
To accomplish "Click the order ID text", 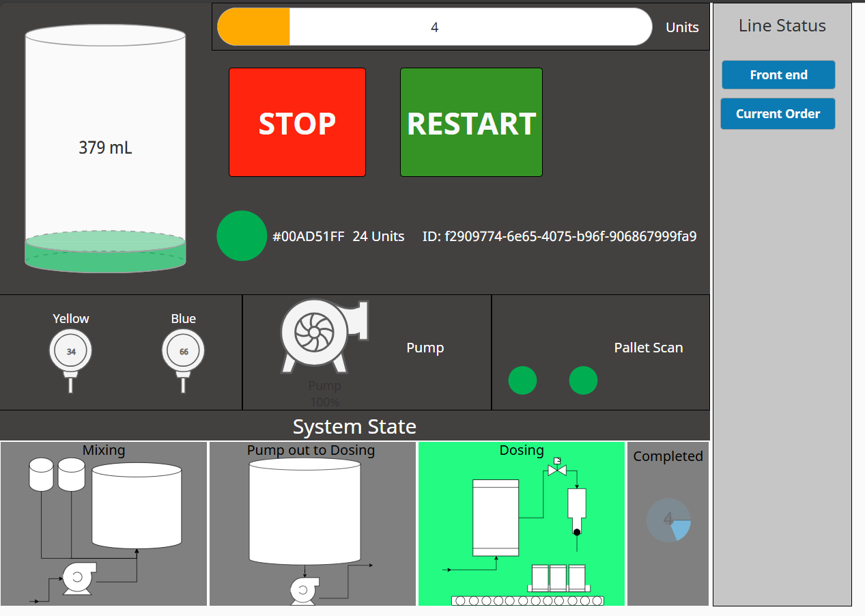I will [559, 237].
